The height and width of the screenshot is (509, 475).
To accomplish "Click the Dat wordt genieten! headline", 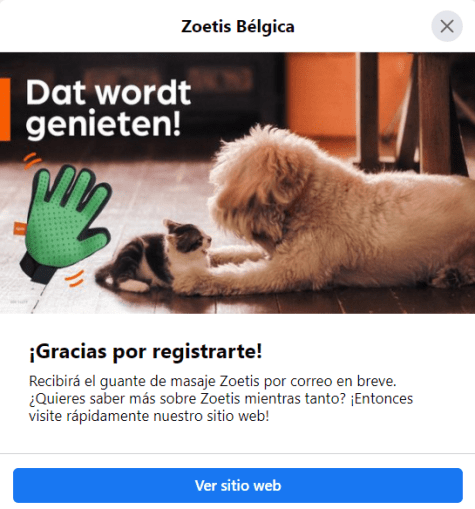I will (108, 109).
